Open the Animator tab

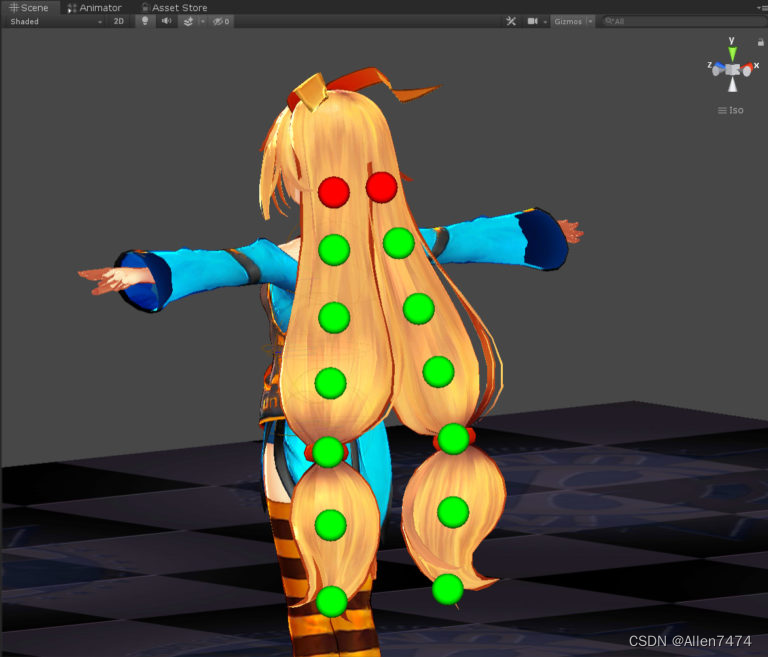pyautogui.click(x=94, y=7)
